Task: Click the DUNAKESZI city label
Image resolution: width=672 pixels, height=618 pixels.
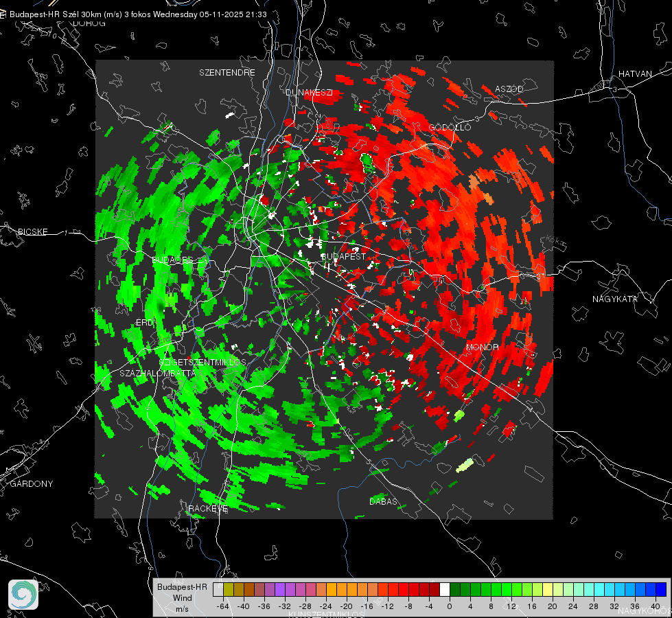Action: coord(309,93)
